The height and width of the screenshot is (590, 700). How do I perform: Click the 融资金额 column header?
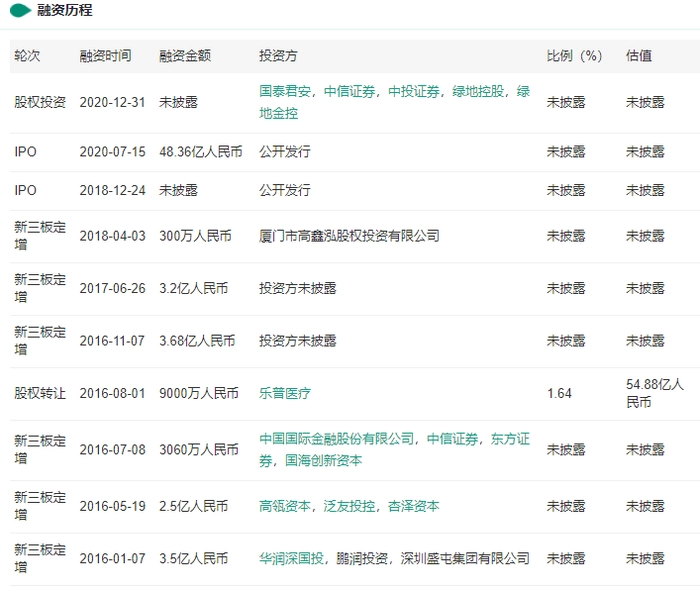pyautogui.click(x=185, y=56)
